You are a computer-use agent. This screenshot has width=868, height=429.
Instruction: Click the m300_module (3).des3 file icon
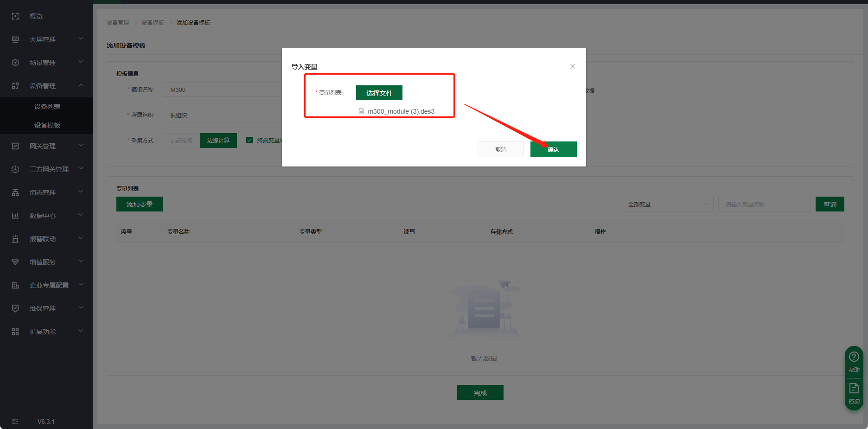(362, 111)
